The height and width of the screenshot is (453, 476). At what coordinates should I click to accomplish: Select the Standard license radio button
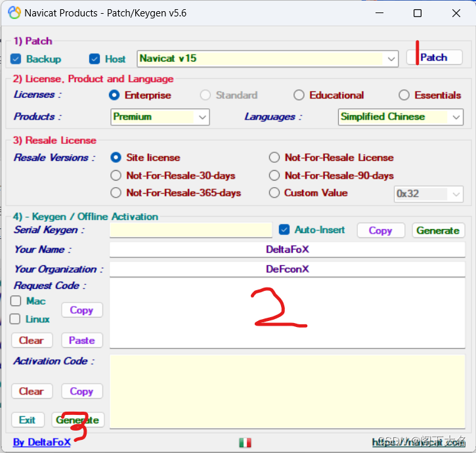206,95
